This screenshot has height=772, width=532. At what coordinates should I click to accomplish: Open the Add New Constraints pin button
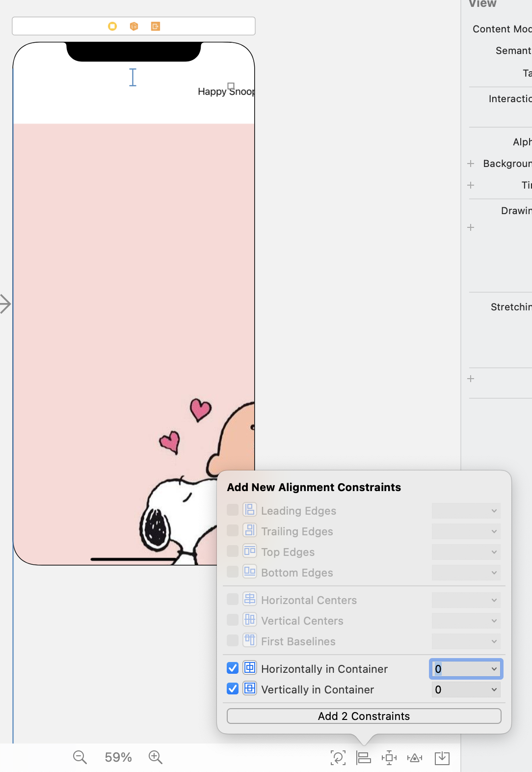point(389,758)
